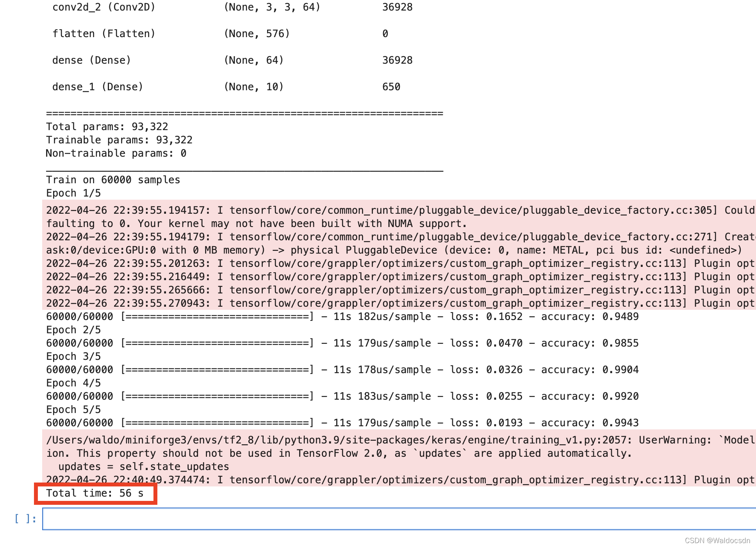Click the 'Trainable params: 93,322' line
The image size is (756, 547).
pos(119,140)
